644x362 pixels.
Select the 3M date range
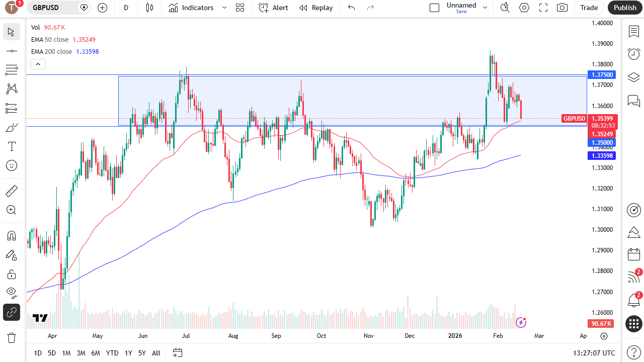[80, 353]
